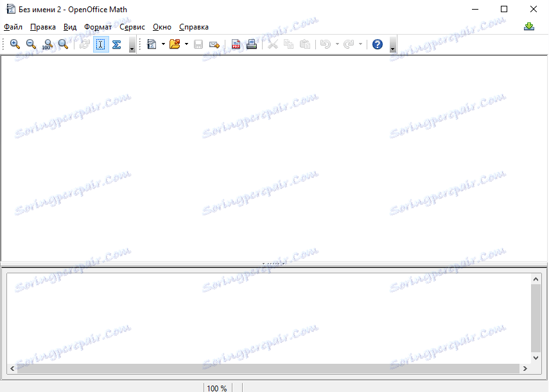The width and height of the screenshot is (549, 392).
Task: Select the Zoom Out tool
Action: [30, 44]
